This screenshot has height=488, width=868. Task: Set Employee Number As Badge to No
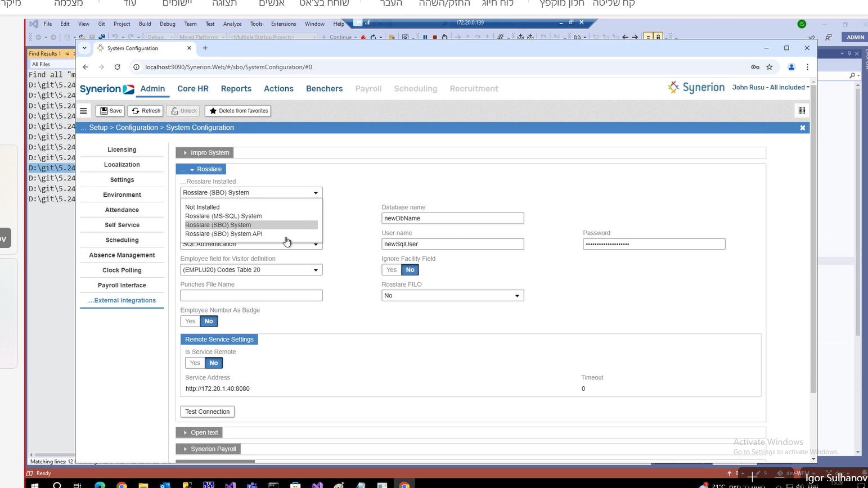click(209, 322)
